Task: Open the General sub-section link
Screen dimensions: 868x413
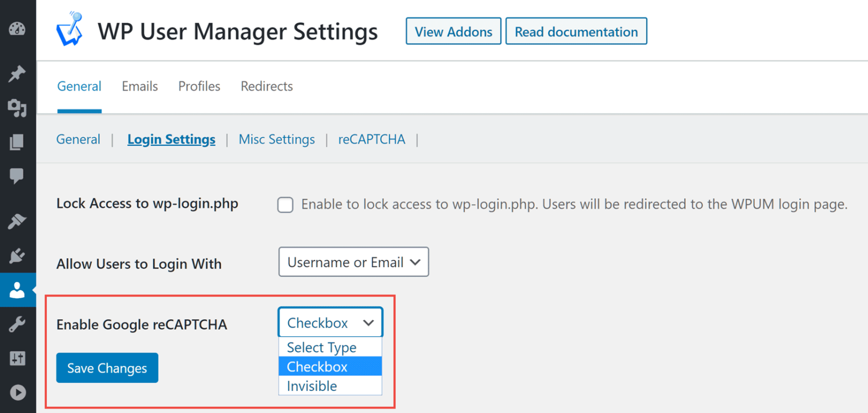Action: [79, 140]
